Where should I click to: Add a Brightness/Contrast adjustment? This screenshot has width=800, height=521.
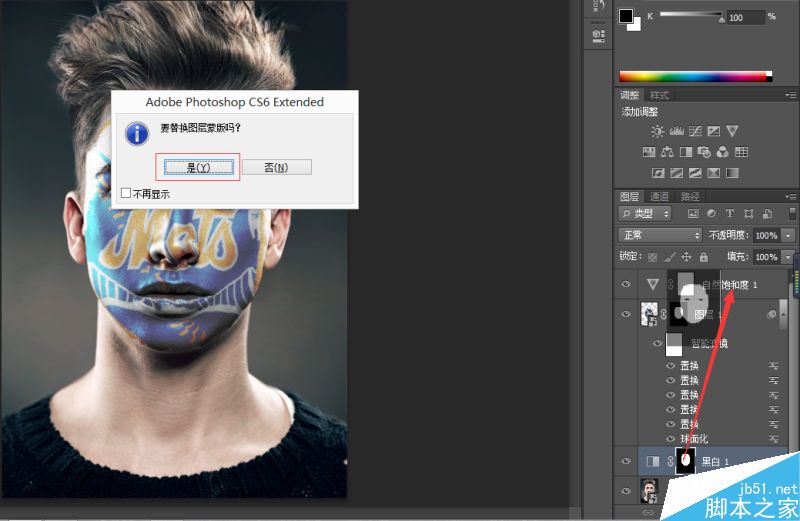coord(657,132)
